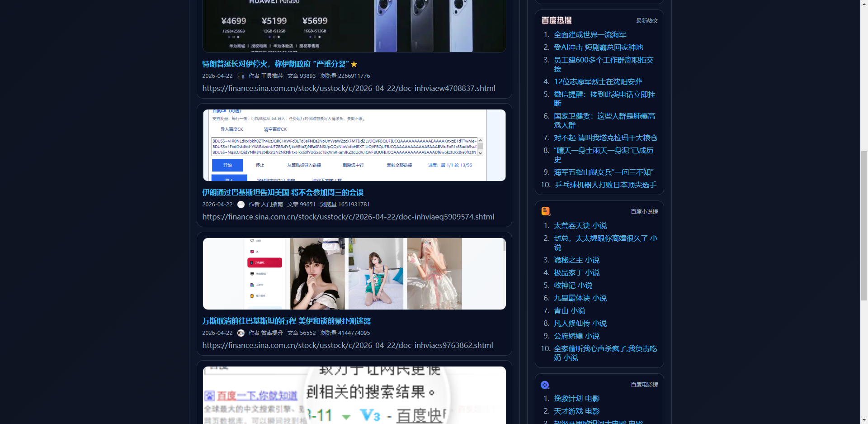Screen dimensions: 868x424
Task: Open the 百度电影榜 label
Action: [644, 385]
